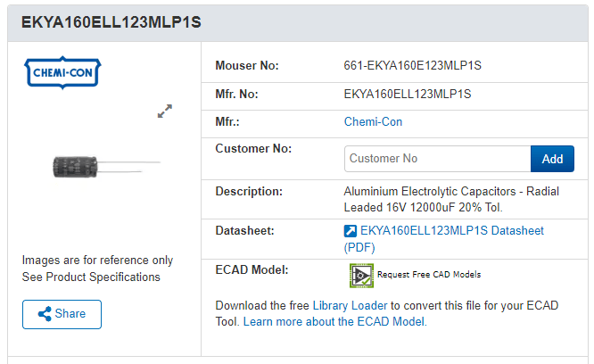Click the Mfr. No value text
Image resolution: width=594 pixels, height=364 pixels.
coord(408,94)
